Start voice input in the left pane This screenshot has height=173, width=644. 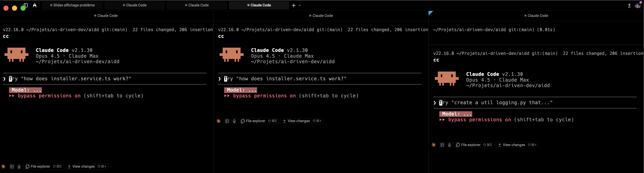pos(19,167)
